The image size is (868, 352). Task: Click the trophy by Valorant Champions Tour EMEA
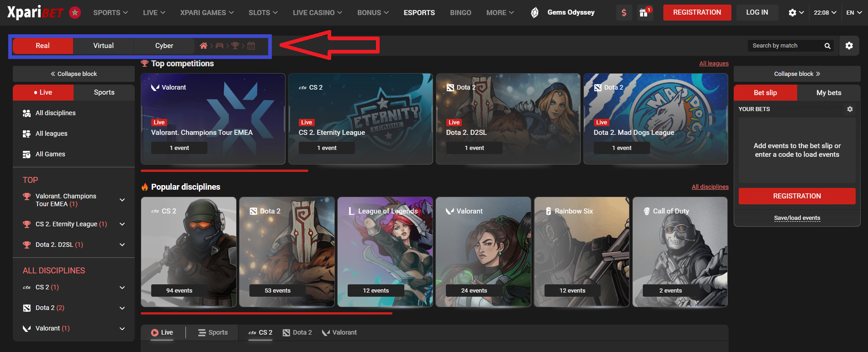pyautogui.click(x=26, y=197)
